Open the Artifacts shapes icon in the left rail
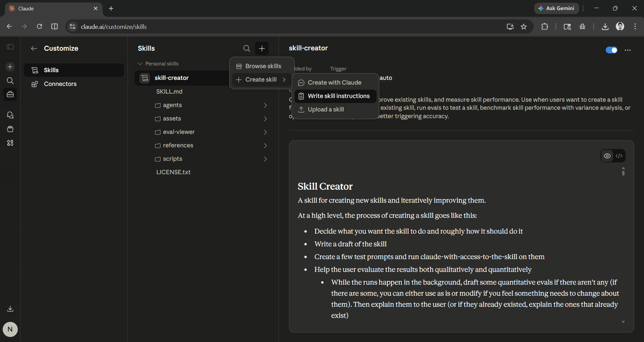This screenshot has width=644, height=342. click(x=10, y=143)
